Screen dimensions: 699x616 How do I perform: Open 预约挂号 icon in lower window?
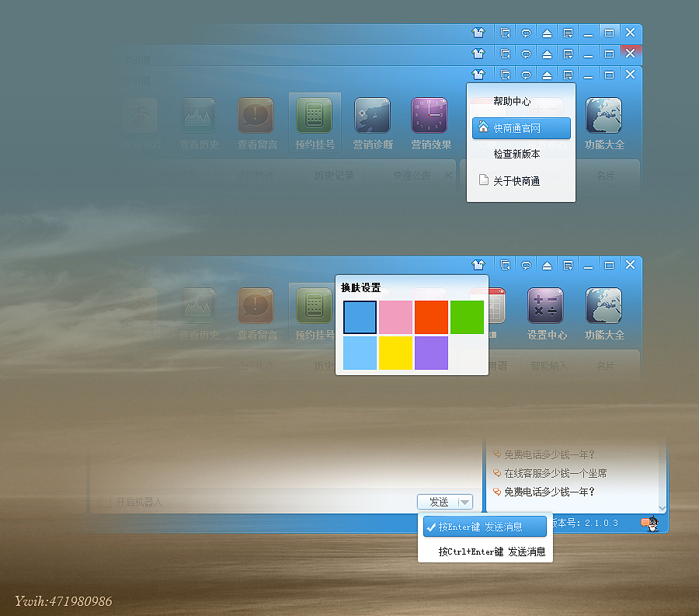[x=314, y=306]
